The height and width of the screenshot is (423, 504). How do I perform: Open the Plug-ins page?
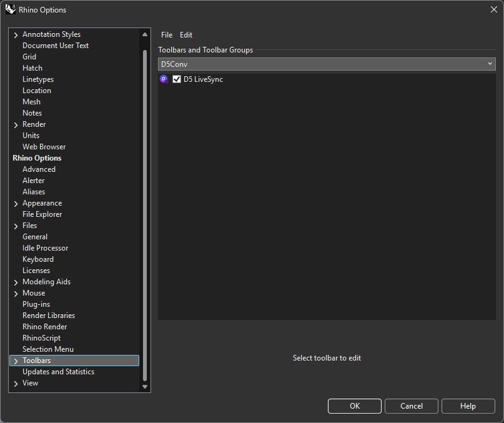[36, 304]
